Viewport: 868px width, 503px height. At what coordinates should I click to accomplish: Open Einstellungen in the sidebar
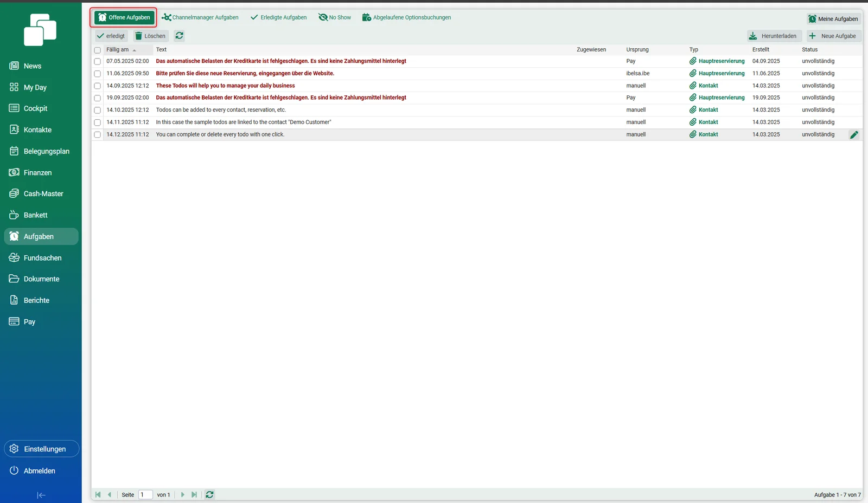pos(42,449)
